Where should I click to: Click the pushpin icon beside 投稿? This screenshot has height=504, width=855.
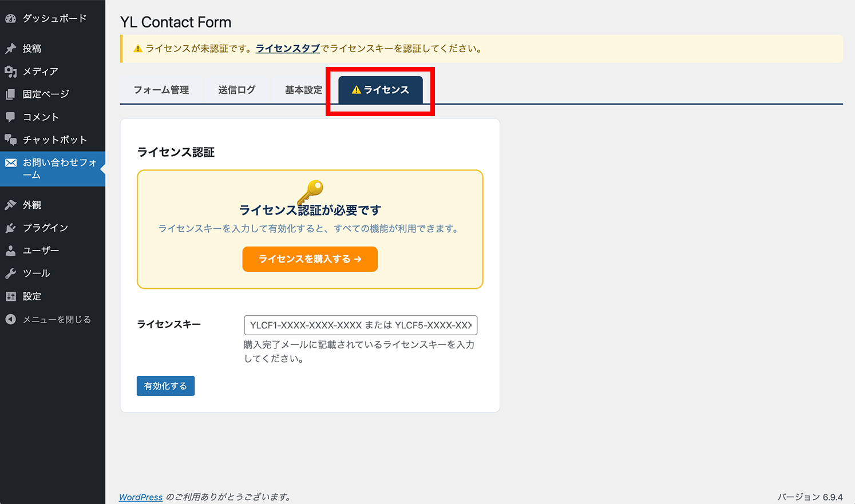pyautogui.click(x=10, y=49)
